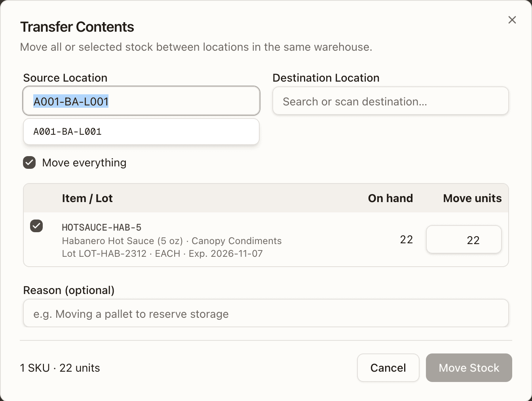Click the Item / Lot column header

point(87,198)
